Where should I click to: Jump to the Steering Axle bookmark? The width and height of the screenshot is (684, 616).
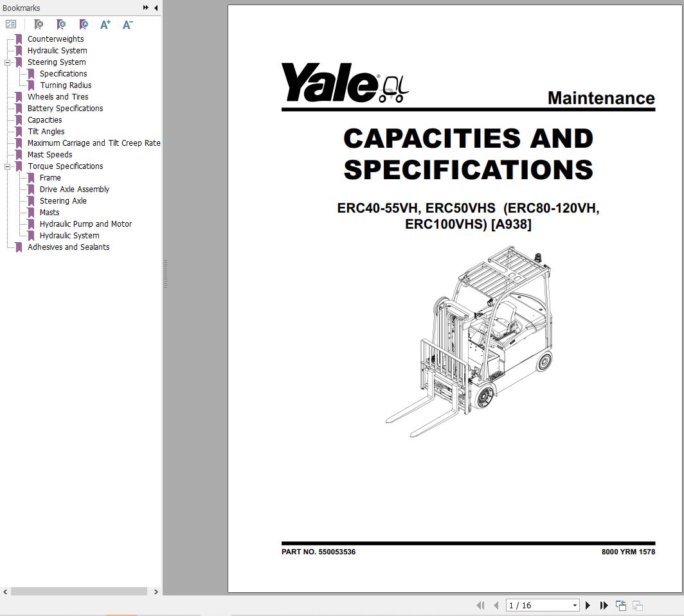pyautogui.click(x=63, y=200)
